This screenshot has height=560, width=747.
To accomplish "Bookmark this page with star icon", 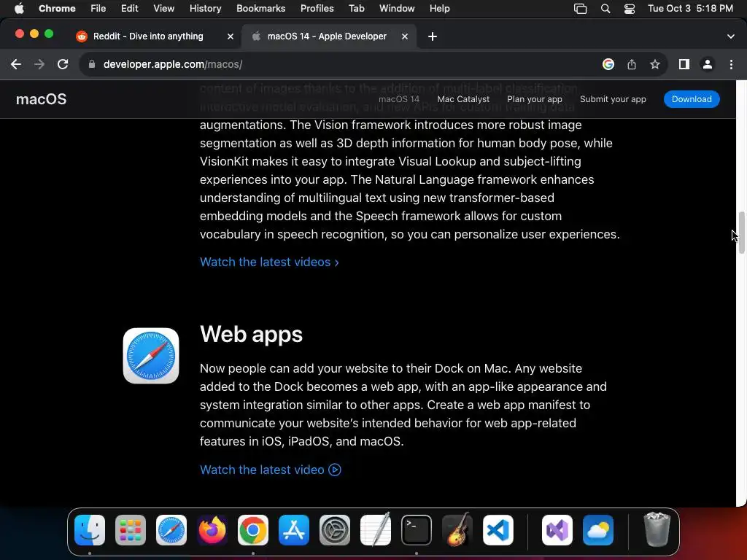I will [x=655, y=64].
